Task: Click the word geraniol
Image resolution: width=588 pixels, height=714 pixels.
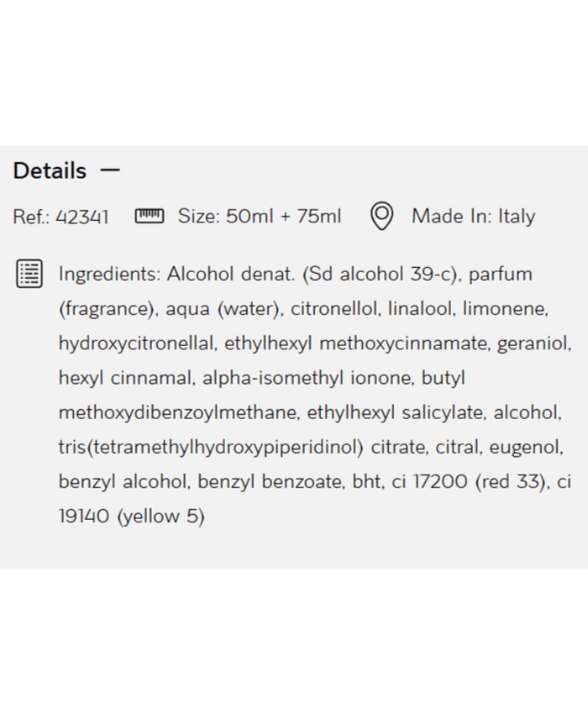Action: [x=534, y=344]
